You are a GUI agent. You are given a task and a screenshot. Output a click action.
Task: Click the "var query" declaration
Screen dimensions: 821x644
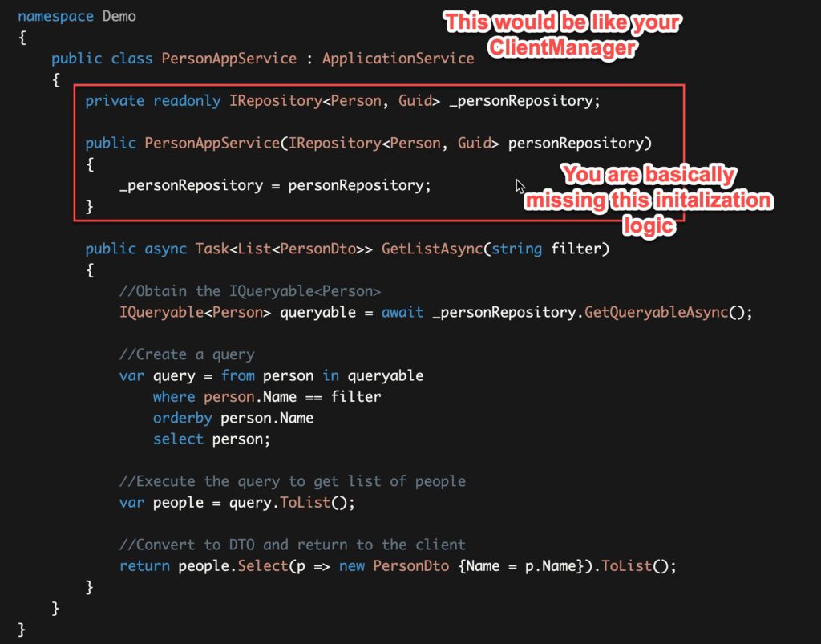(x=157, y=375)
